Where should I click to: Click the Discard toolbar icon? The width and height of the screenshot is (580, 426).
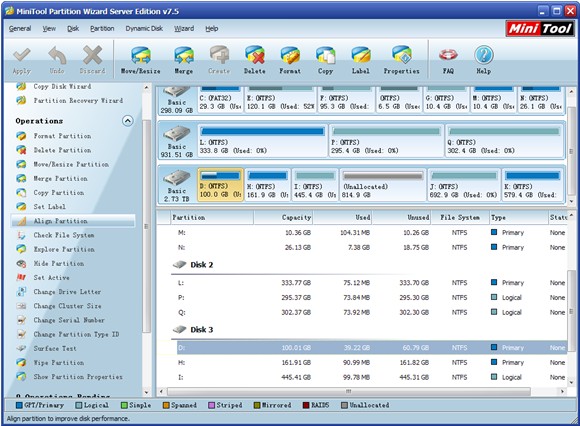[92, 60]
